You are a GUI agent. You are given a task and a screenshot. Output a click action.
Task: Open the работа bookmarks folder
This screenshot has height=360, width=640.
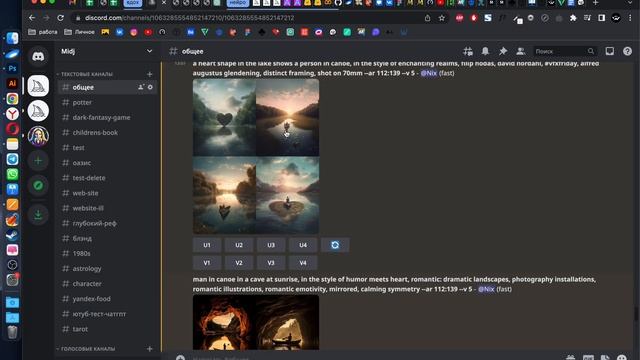pos(43,32)
